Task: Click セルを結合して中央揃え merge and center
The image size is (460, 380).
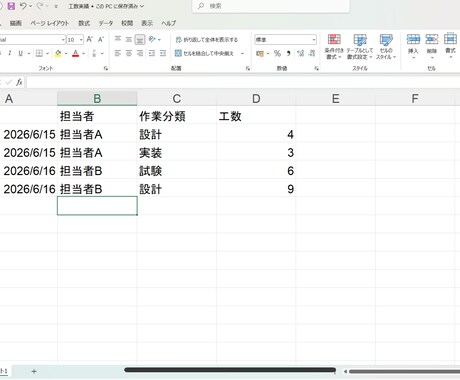Action: point(204,53)
